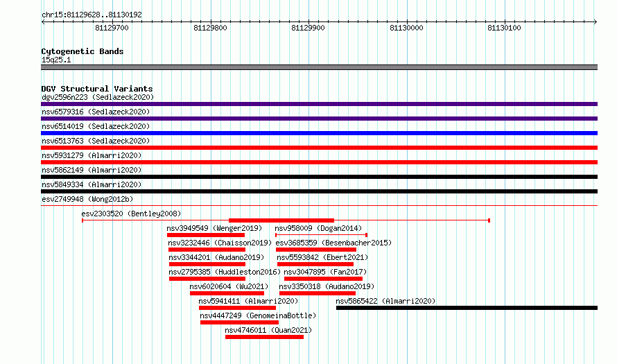
Task: Click the gray 15q25.1 cytogenetic band bar
Action: [319, 67]
